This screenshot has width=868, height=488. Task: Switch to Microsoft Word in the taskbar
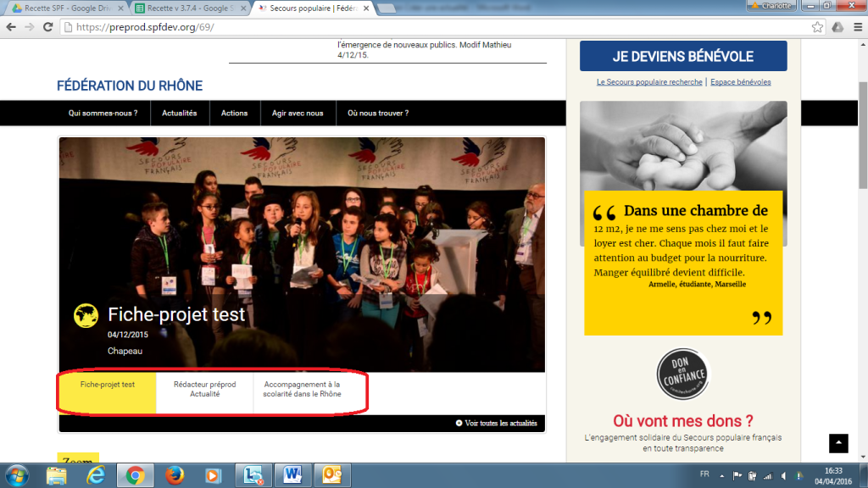coord(292,475)
